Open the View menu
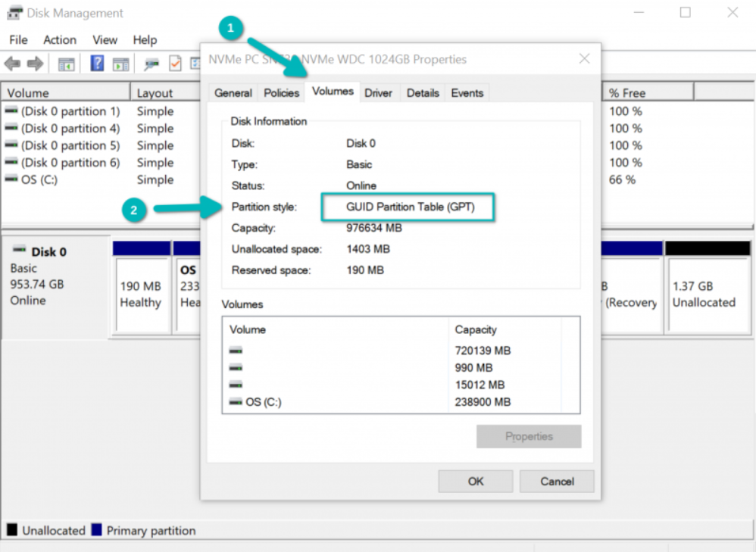The image size is (756, 552). tap(105, 40)
